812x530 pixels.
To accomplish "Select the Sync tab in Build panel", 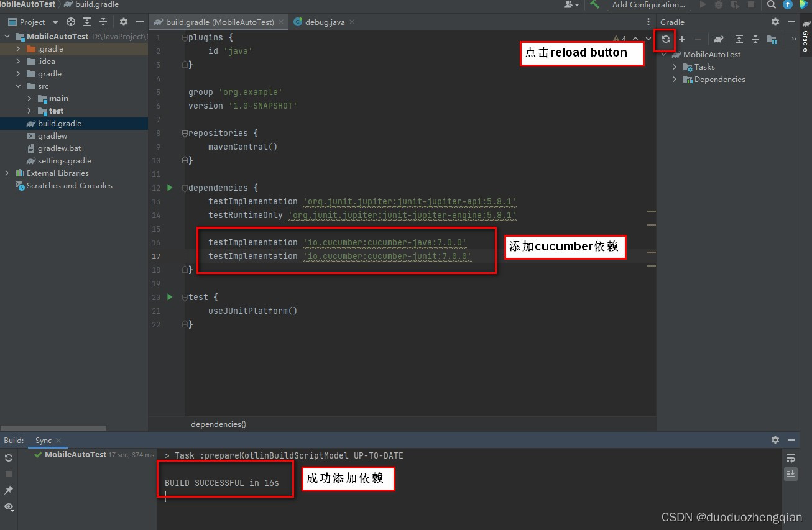I will (x=44, y=440).
